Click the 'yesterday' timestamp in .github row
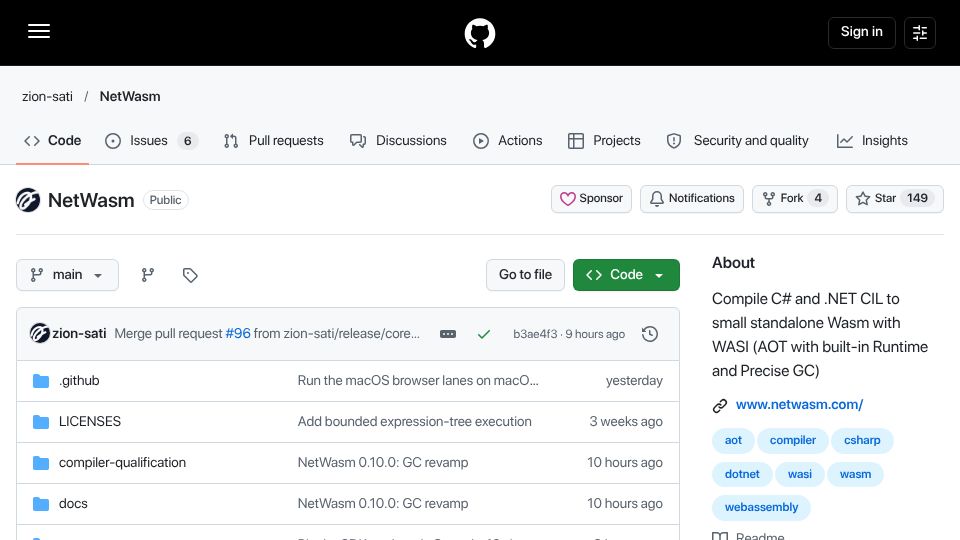The image size is (960, 540). (634, 381)
